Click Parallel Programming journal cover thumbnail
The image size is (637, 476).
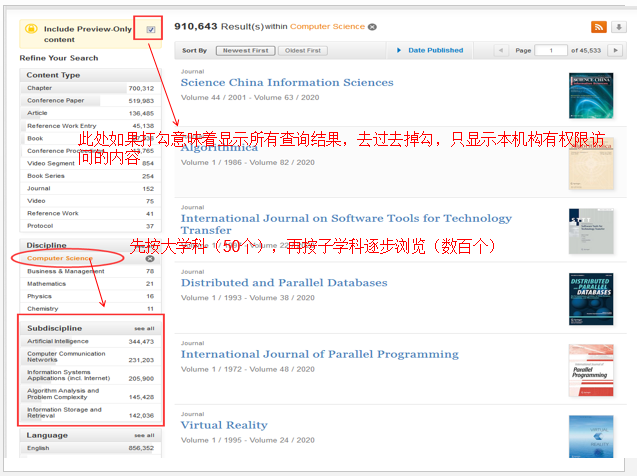click(591, 370)
